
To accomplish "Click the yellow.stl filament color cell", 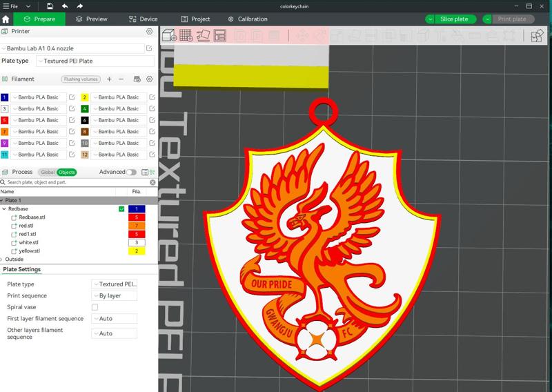I will 137,251.
